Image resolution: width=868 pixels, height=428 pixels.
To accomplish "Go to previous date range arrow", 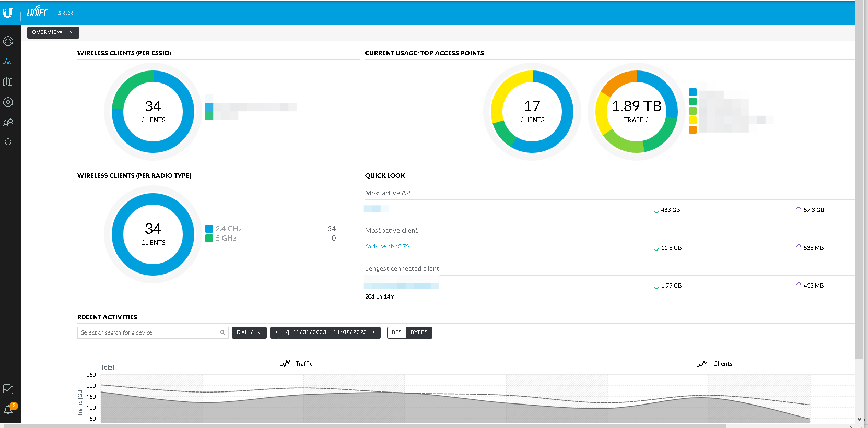I will click(x=276, y=332).
